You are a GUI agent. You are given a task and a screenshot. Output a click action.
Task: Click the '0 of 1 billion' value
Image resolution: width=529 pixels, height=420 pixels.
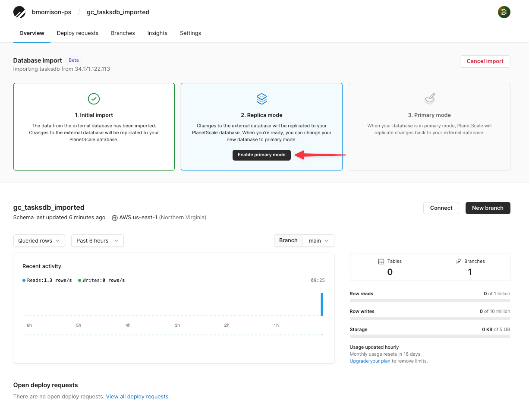[x=497, y=294]
